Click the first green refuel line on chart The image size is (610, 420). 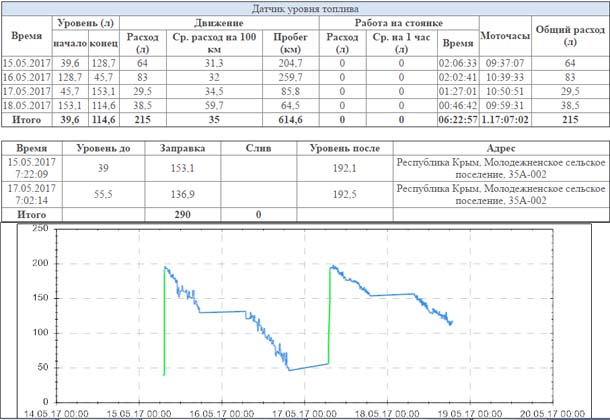click(164, 320)
